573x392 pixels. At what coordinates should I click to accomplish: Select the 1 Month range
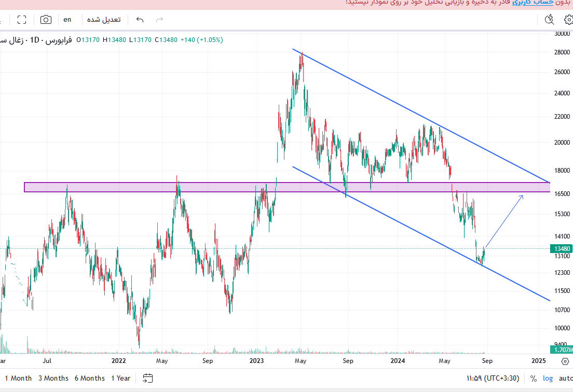[18, 378]
